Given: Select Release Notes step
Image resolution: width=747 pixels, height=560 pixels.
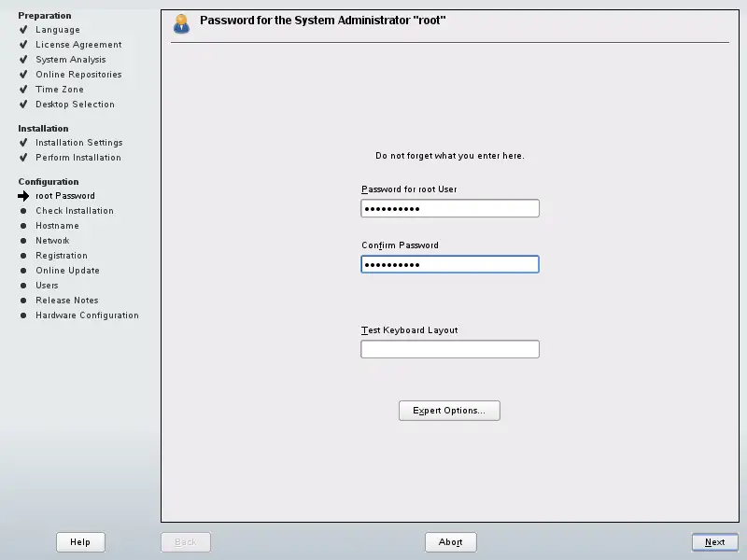Looking at the screenshot, I should (66, 301).
